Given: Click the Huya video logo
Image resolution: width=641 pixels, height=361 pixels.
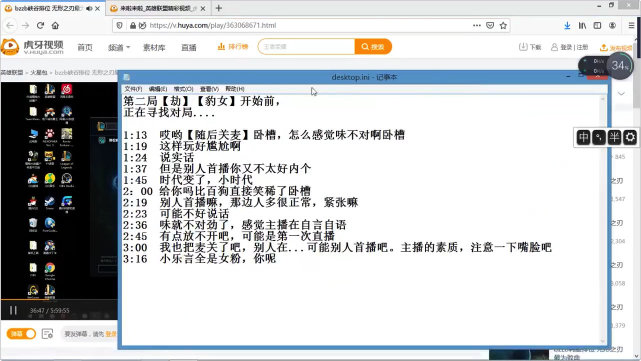Looking at the screenshot, I should (32, 47).
